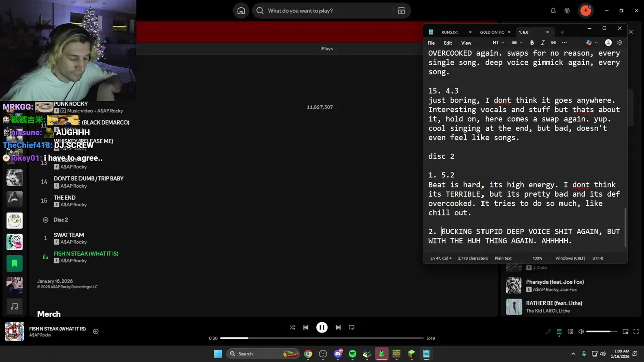The width and height of the screenshot is (644, 362).
Task: Switch to RUNS.txt tab in Notepad
Action: point(450,32)
